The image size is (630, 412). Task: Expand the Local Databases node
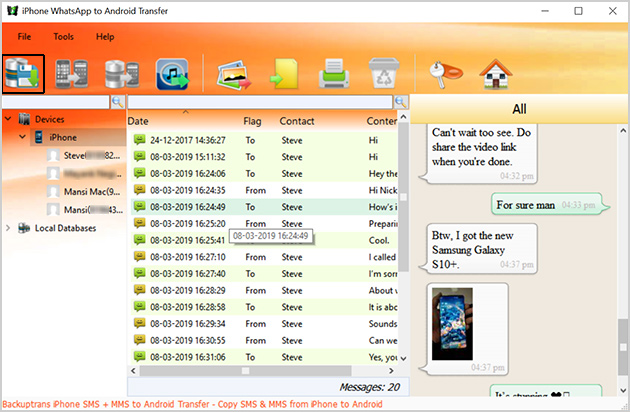point(8,228)
